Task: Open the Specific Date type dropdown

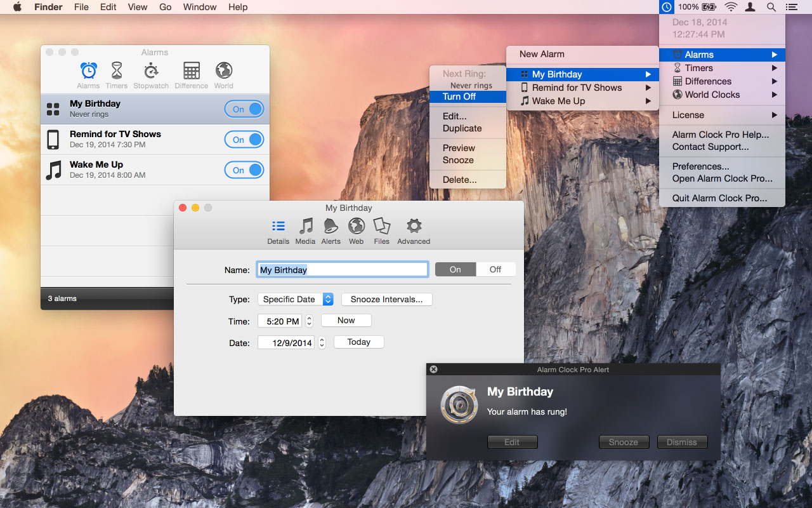Action: [x=296, y=299]
